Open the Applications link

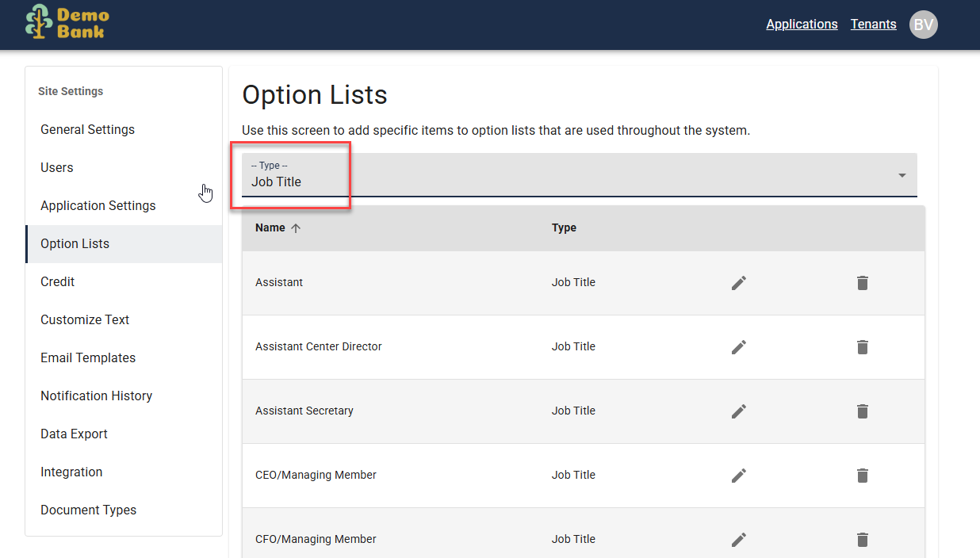coord(802,24)
